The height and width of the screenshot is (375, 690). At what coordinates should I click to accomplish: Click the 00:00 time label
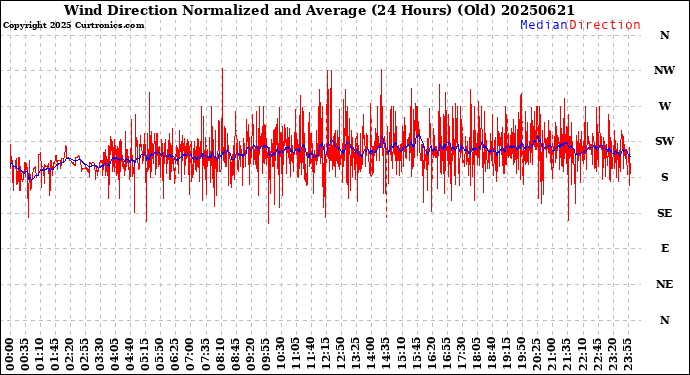[9, 354]
